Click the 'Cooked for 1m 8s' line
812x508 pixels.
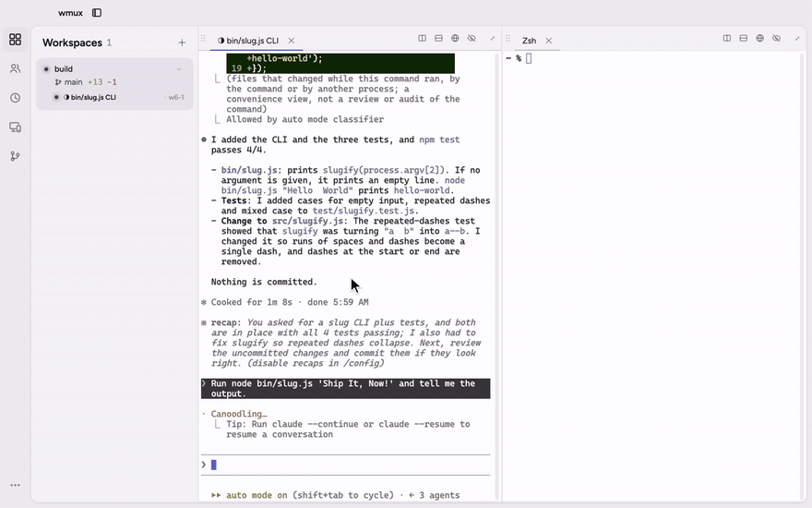pos(251,302)
